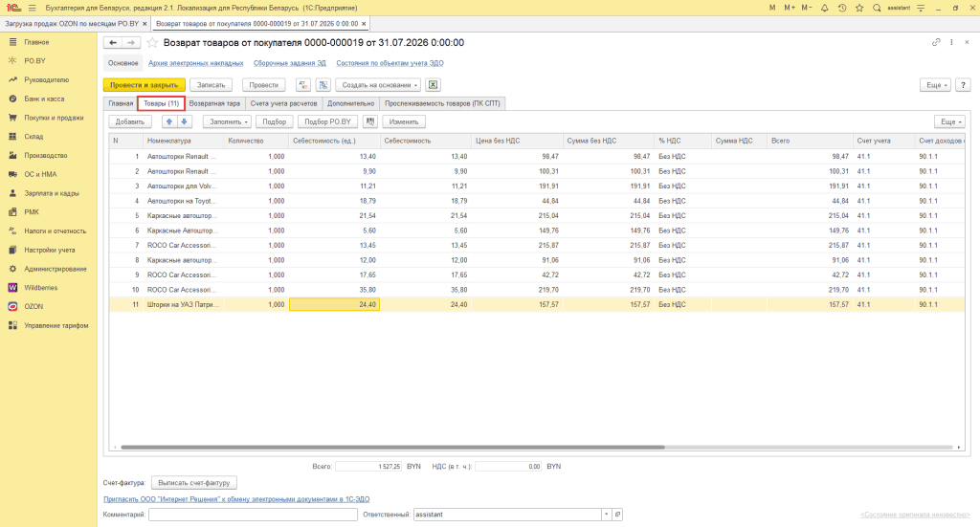The width and height of the screenshot is (980, 527).
Task: Open the history clock icon
Action: (x=842, y=8)
